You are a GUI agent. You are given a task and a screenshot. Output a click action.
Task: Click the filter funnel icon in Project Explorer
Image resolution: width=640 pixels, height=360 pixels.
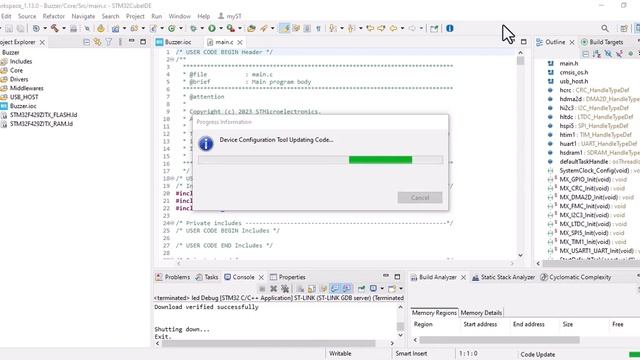click(109, 42)
